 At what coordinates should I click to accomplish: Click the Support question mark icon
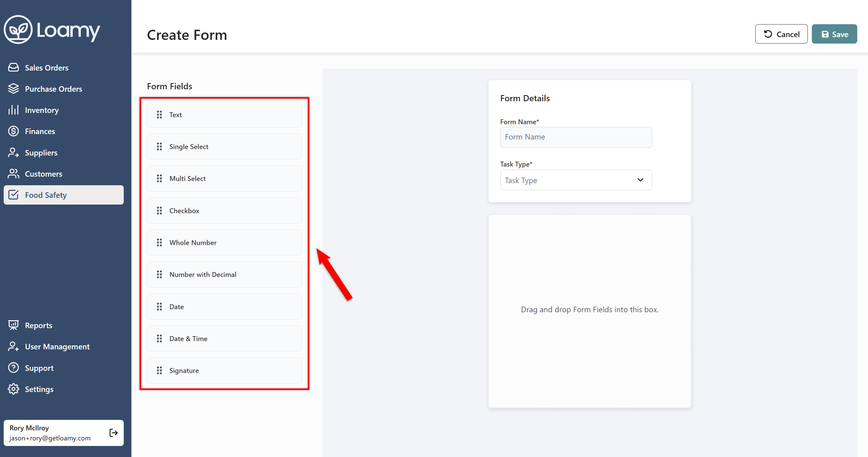[x=14, y=367]
